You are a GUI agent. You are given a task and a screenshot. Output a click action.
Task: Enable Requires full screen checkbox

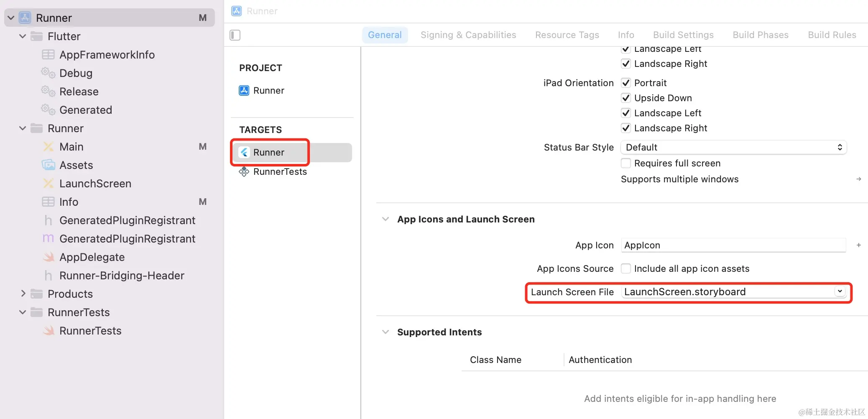pyautogui.click(x=626, y=163)
